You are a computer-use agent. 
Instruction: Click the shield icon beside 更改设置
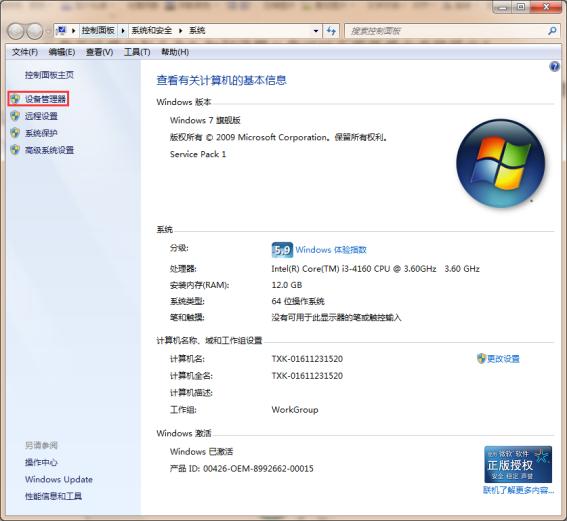(481, 359)
